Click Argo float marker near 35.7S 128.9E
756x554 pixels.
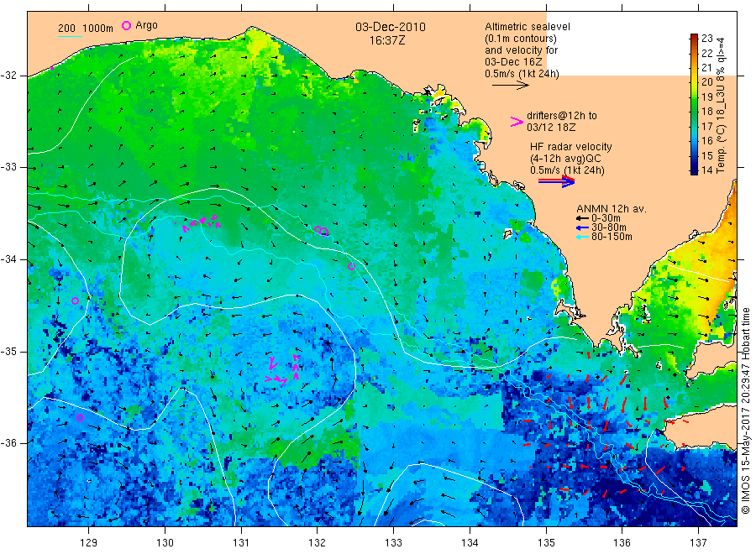(x=81, y=418)
